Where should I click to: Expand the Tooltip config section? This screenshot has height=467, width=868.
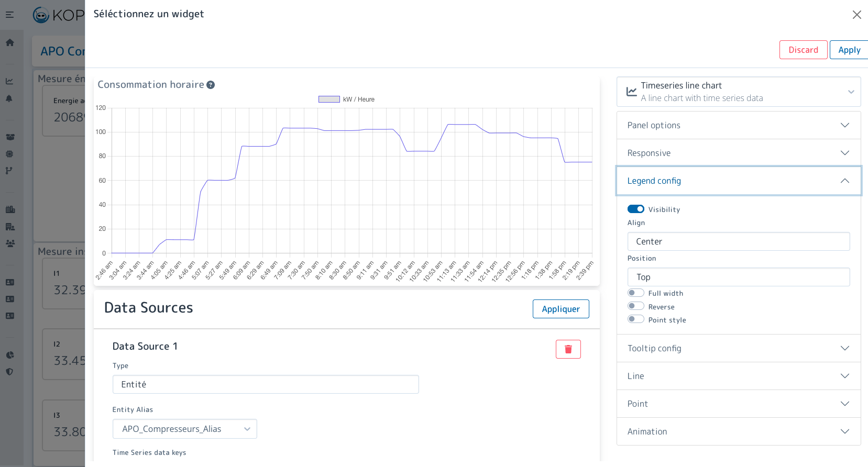pyautogui.click(x=738, y=348)
